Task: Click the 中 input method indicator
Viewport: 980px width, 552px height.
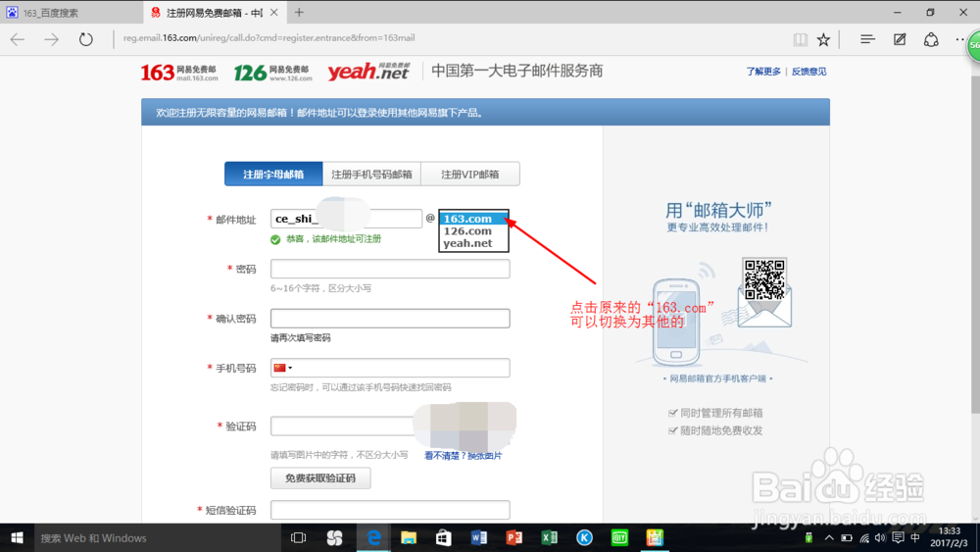Action: coord(915,537)
